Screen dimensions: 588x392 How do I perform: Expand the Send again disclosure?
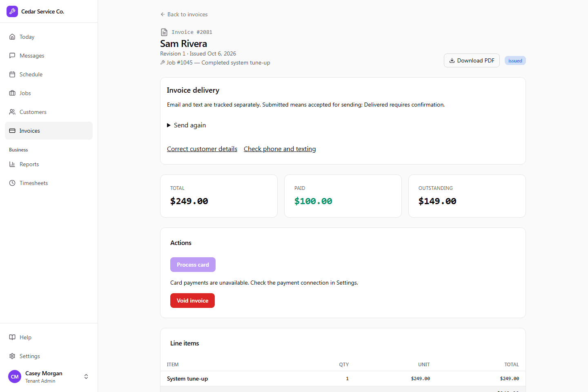(x=187, y=125)
